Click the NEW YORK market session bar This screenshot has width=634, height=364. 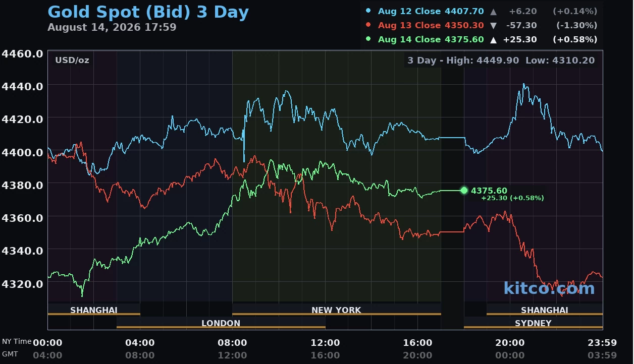pyautogui.click(x=336, y=310)
